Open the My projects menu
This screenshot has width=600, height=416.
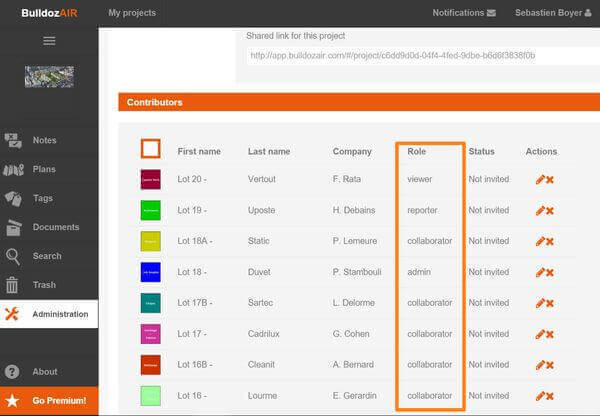132,13
